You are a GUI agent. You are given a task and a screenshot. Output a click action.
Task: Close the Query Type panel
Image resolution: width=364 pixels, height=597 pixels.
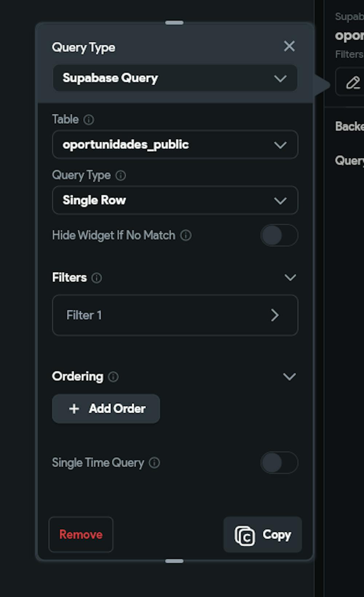[289, 46]
